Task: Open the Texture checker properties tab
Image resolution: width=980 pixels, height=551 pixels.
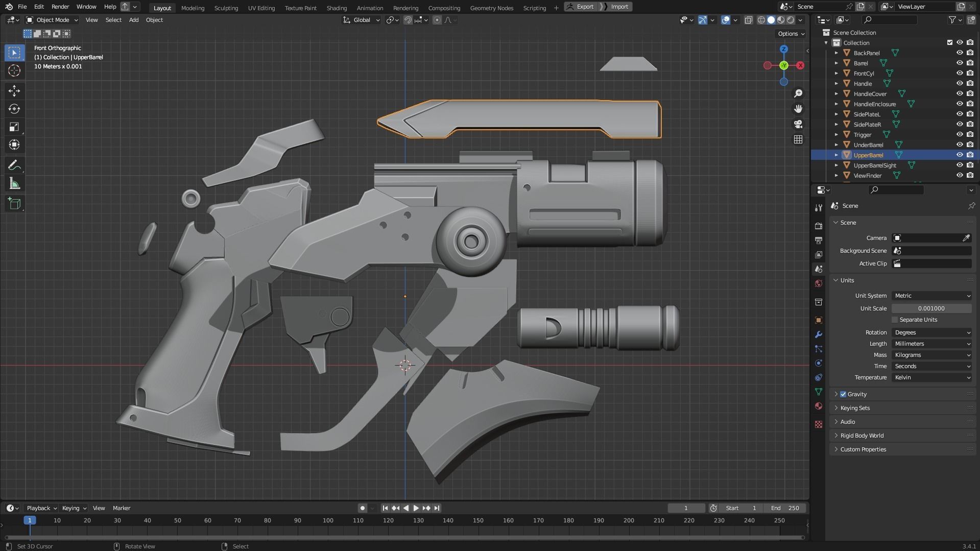Action: [819, 424]
